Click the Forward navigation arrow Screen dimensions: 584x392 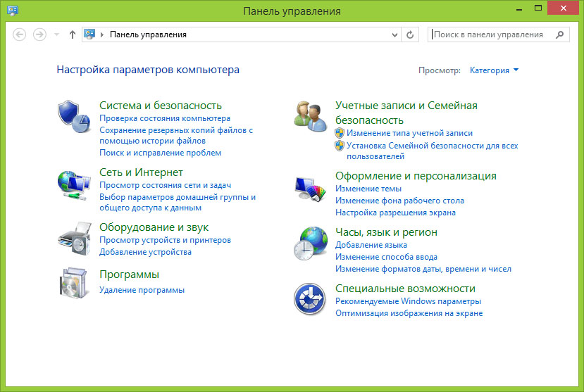[39, 34]
